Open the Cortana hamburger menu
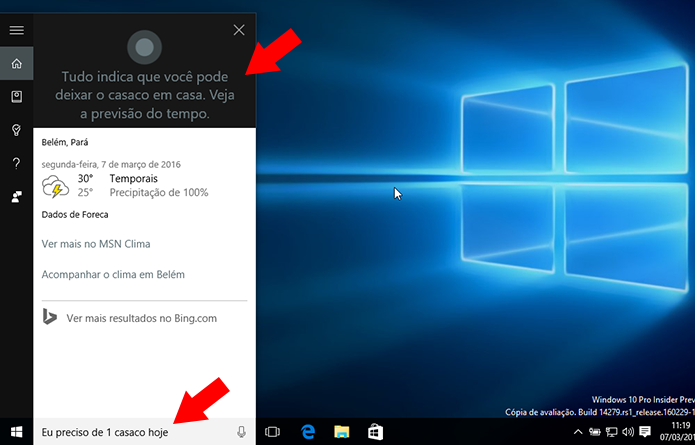 [x=16, y=30]
